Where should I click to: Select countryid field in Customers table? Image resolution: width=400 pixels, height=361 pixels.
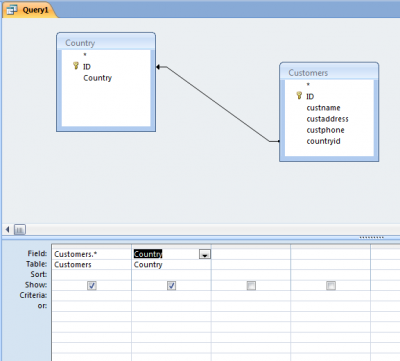pyautogui.click(x=323, y=141)
